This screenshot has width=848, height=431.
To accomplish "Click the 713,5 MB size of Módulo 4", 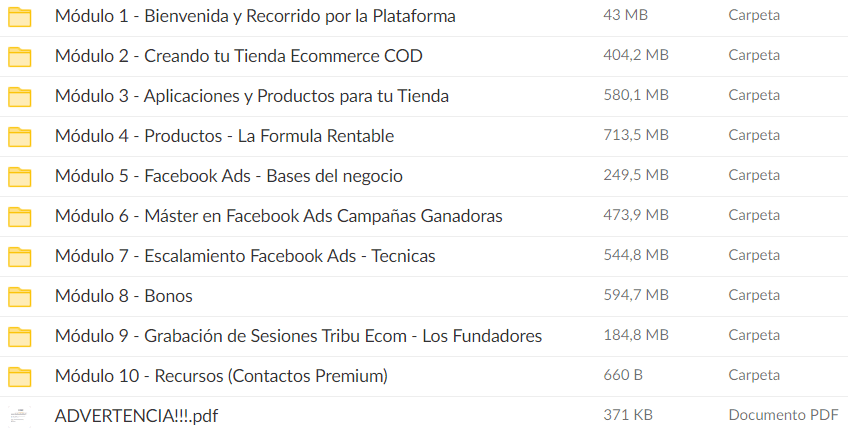I will click(636, 135).
